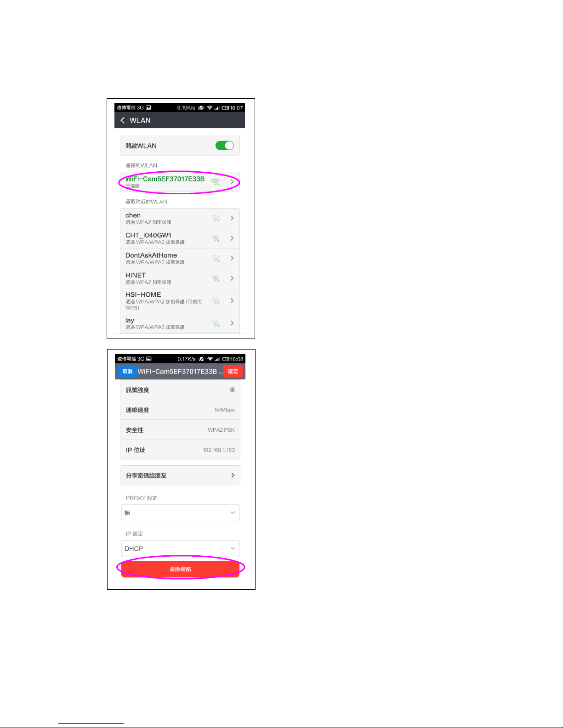
Task: Tap the red 確定 confirm button
Action: coord(233,372)
